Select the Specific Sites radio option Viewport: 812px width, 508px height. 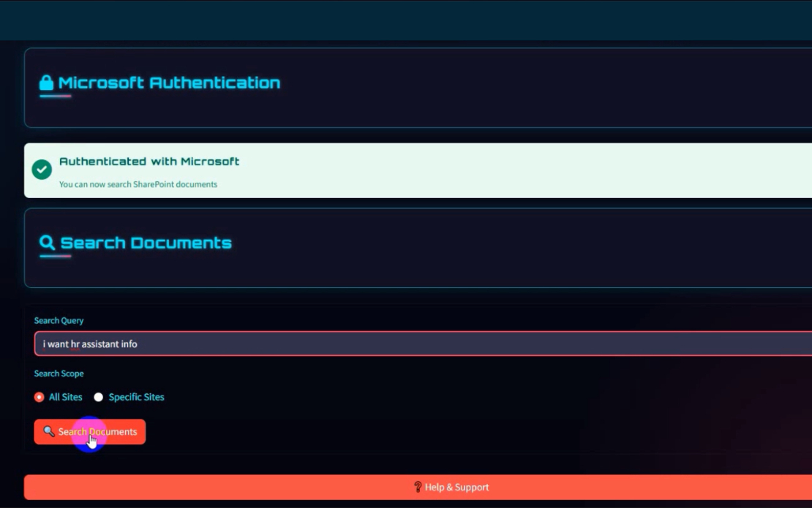[x=99, y=397]
